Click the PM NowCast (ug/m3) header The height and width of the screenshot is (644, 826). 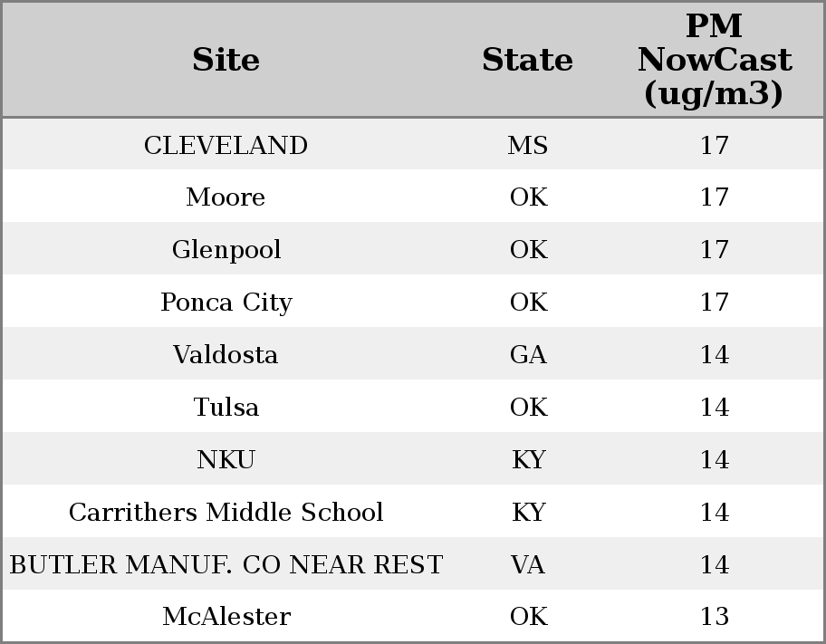(714, 60)
